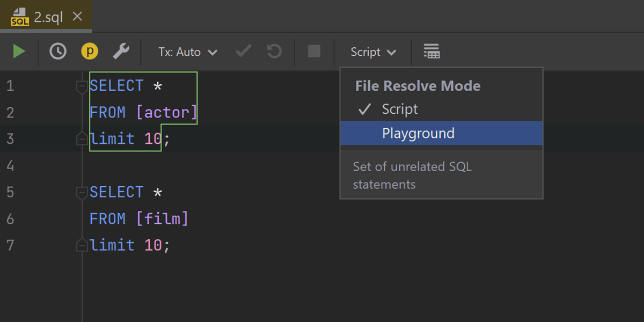Select Script in File Resolve Mode
Viewport: 644px width, 322px height.
coord(400,109)
